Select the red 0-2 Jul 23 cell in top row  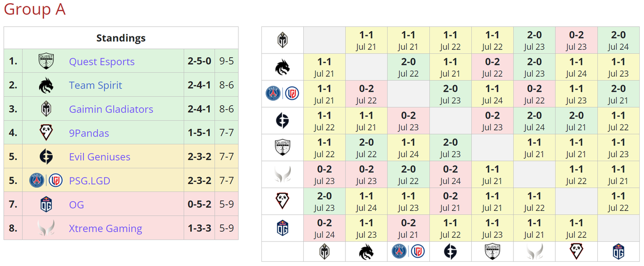[x=576, y=40]
